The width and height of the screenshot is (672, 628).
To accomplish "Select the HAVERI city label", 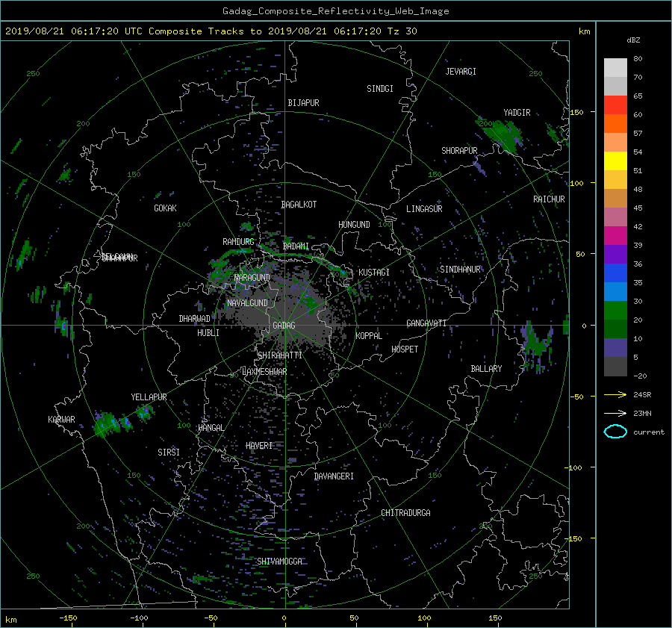I will [x=259, y=446].
